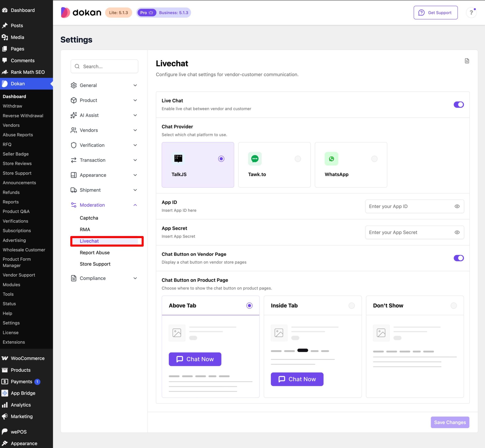This screenshot has height=448, width=485.
Task: Click the documentation icon beside Livechat heading
Action: pos(467,61)
